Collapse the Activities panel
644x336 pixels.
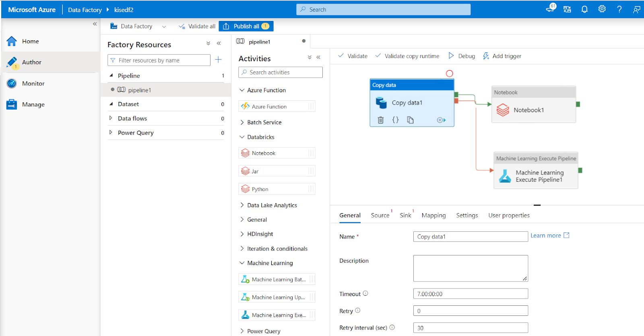click(x=318, y=57)
